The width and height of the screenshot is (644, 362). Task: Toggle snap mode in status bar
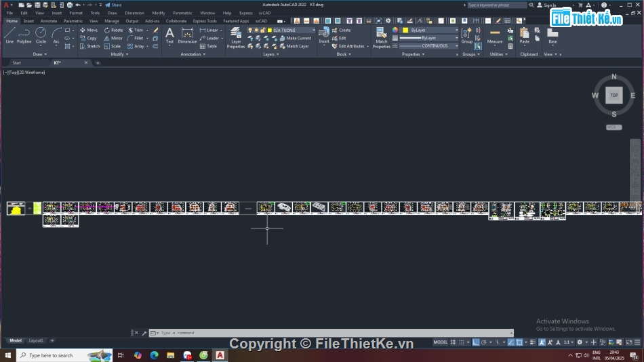(461, 342)
